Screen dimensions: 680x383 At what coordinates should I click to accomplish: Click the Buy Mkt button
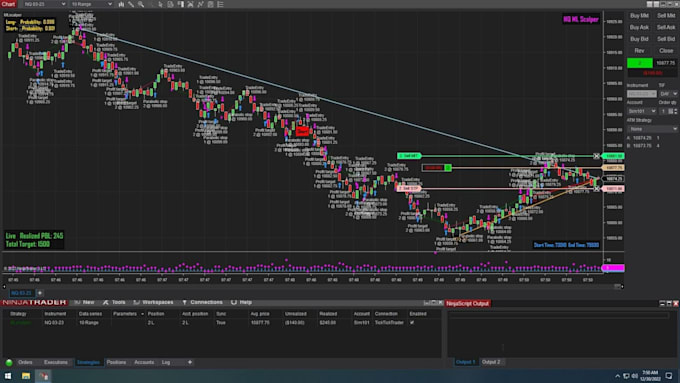coord(639,16)
